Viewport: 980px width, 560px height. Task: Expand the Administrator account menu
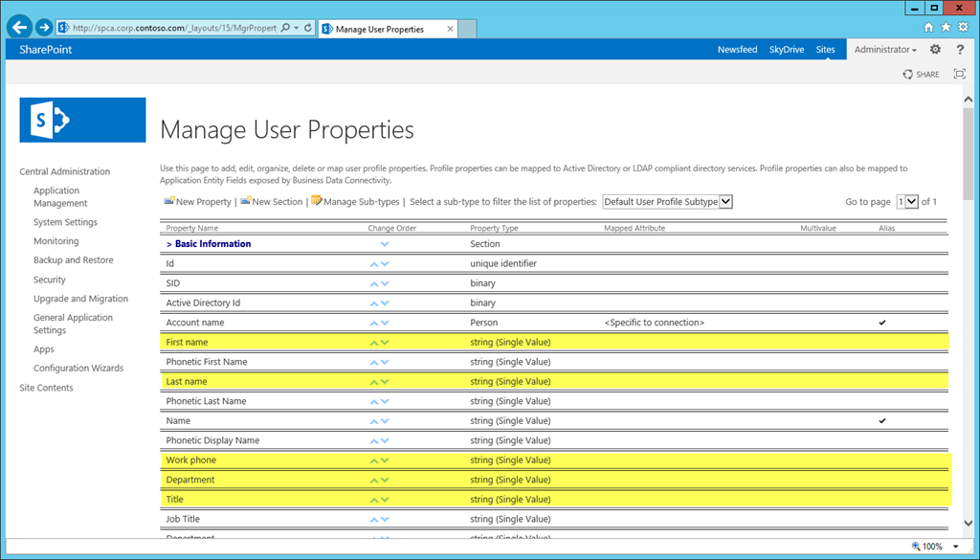click(x=885, y=50)
